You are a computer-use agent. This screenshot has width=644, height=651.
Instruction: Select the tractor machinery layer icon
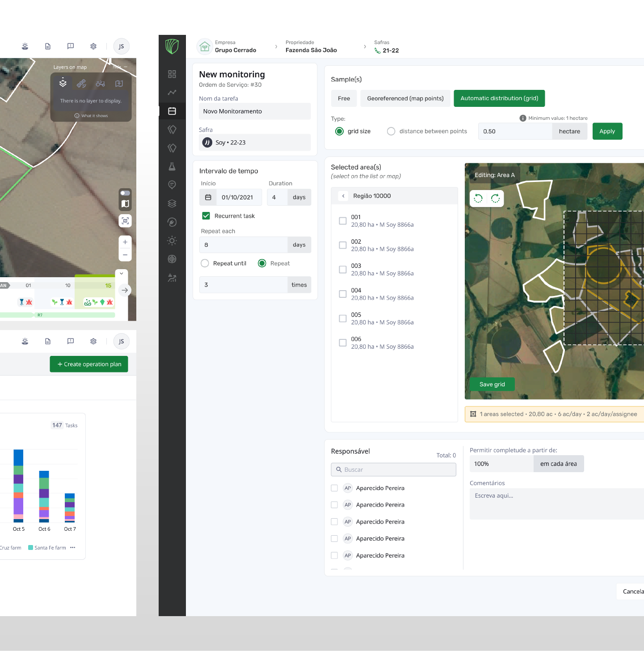(x=100, y=84)
